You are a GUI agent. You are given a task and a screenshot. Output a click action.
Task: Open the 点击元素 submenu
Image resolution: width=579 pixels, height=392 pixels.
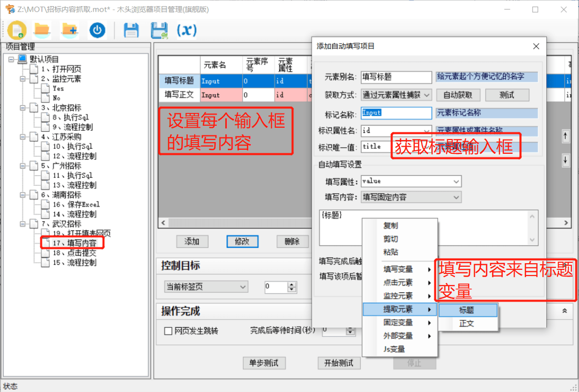point(400,283)
